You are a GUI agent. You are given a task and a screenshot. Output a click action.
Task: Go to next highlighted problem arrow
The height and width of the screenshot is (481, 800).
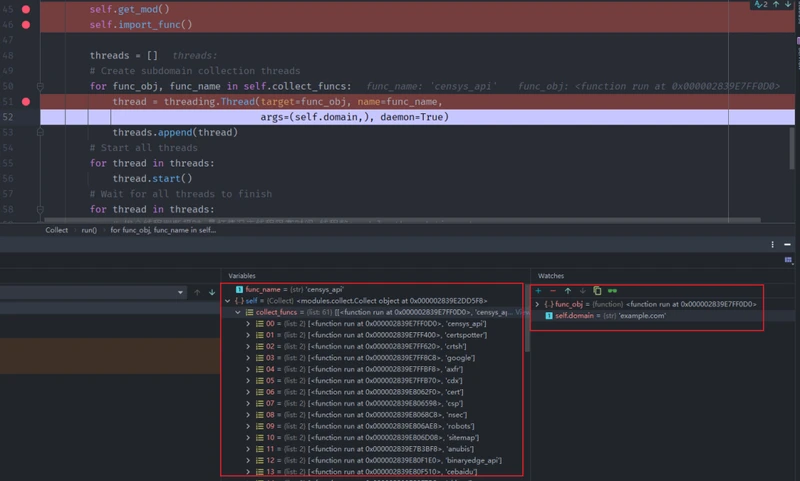tap(788, 4)
